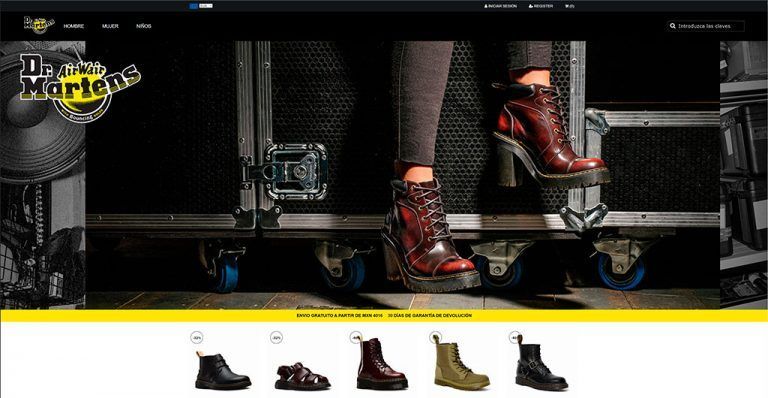Open the black double-strap ankle boot product
This screenshot has width=768, height=398.
[x=223, y=371]
